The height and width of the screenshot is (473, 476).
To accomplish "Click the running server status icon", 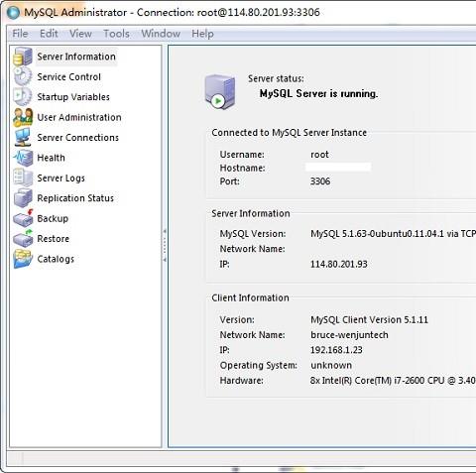I will point(220,92).
